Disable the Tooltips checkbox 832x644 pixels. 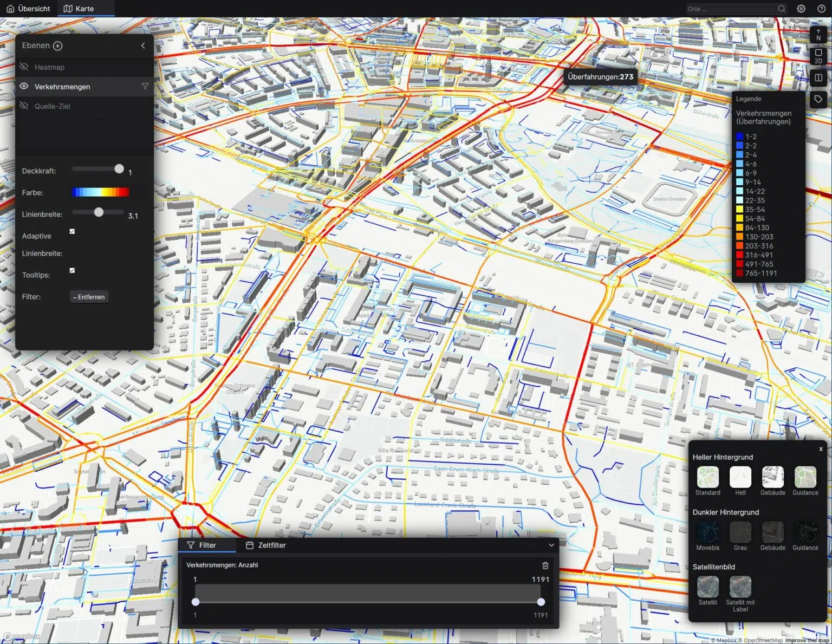pyautogui.click(x=72, y=270)
